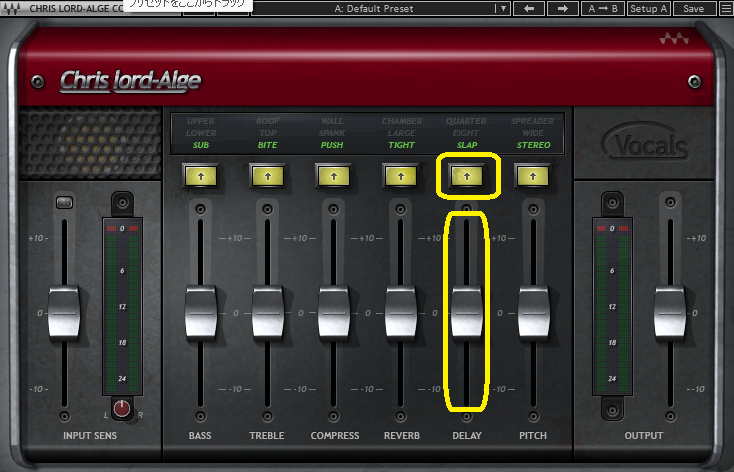Click the Setup A button
The width and height of the screenshot is (734, 472).
(x=649, y=8)
